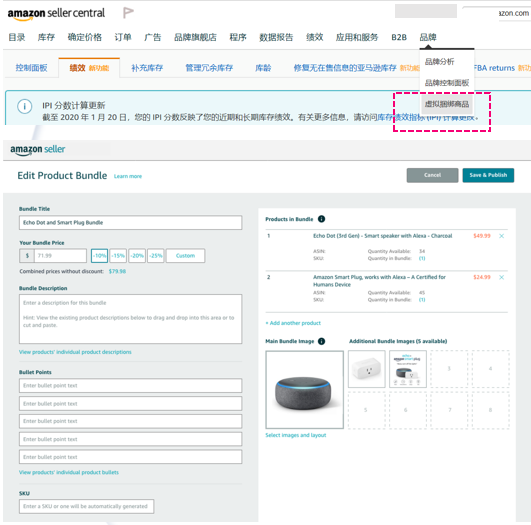531x525 pixels.
Task: Click the fifth bullet point field
Action: (x=130, y=457)
